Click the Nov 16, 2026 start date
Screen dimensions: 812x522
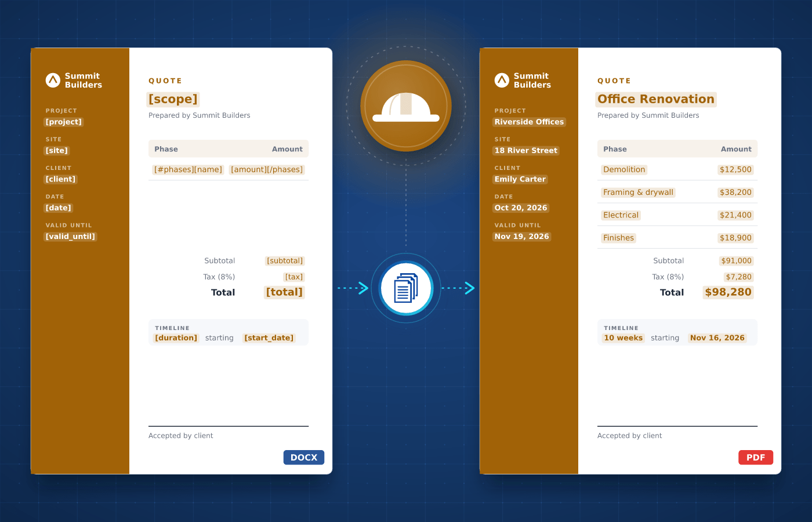click(x=717, y=338)
